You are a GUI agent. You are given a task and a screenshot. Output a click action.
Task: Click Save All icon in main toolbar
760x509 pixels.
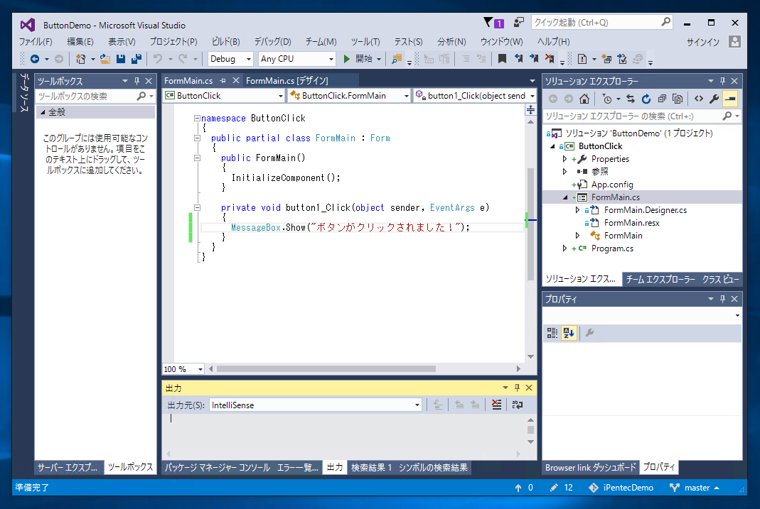[x=136, y=59]
